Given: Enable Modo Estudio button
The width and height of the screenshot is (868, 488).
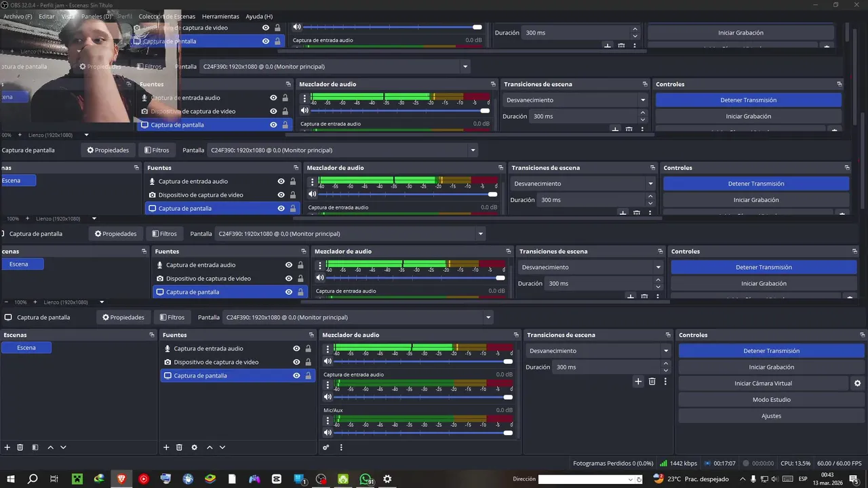Looking at the screenshot, I should (x=771, y=400).
